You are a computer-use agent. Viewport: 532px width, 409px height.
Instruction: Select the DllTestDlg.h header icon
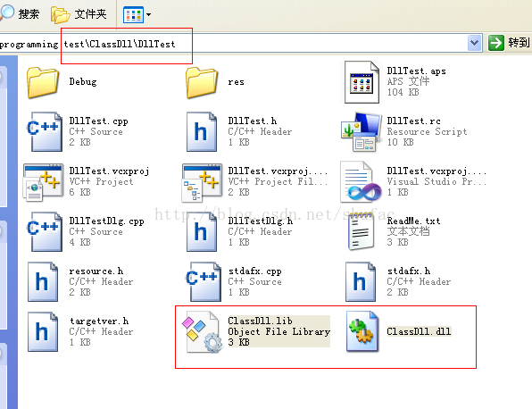coord(202,232)
